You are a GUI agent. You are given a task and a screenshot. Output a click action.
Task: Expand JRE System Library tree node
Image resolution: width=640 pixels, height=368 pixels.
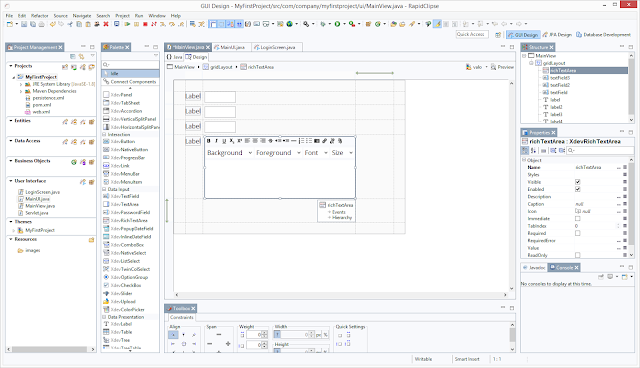(21, 84)
